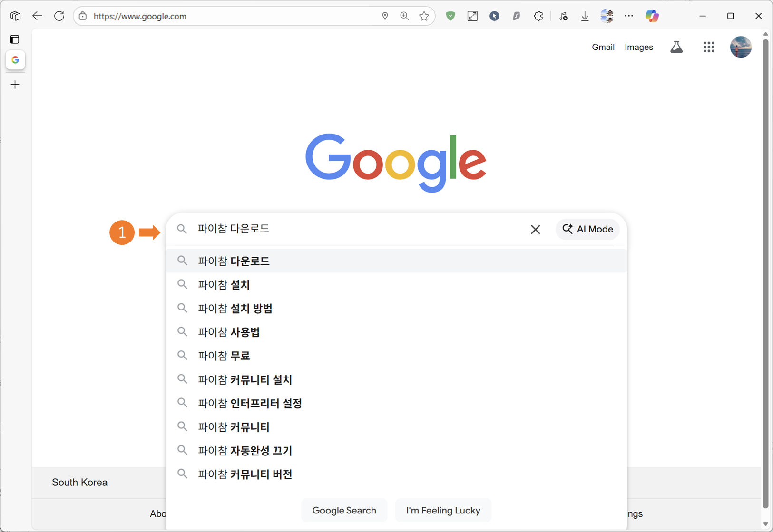Click I'm Feeling Lucky button

443,510
